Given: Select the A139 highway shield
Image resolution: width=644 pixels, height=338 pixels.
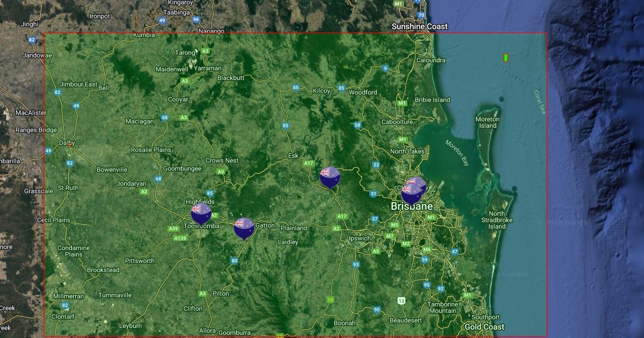Looking at the screenshot, I should (180, 238).
